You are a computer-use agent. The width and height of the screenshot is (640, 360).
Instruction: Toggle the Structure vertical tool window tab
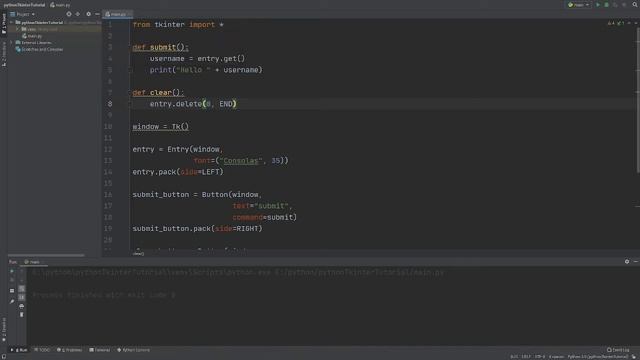4,54
